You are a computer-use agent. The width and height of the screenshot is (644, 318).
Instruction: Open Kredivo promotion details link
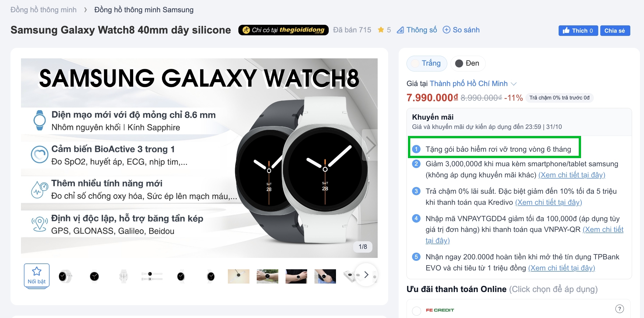pyautogui.click(x=548, y=202)
